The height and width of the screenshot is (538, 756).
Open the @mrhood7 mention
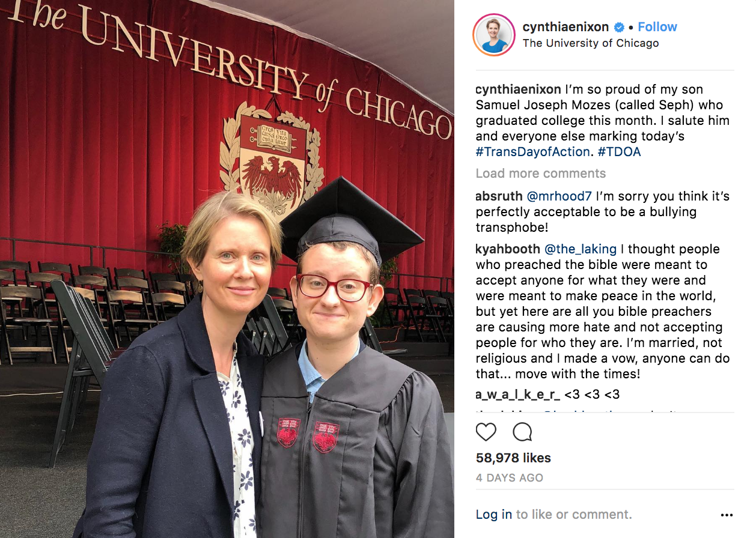(x=559, y=196)
